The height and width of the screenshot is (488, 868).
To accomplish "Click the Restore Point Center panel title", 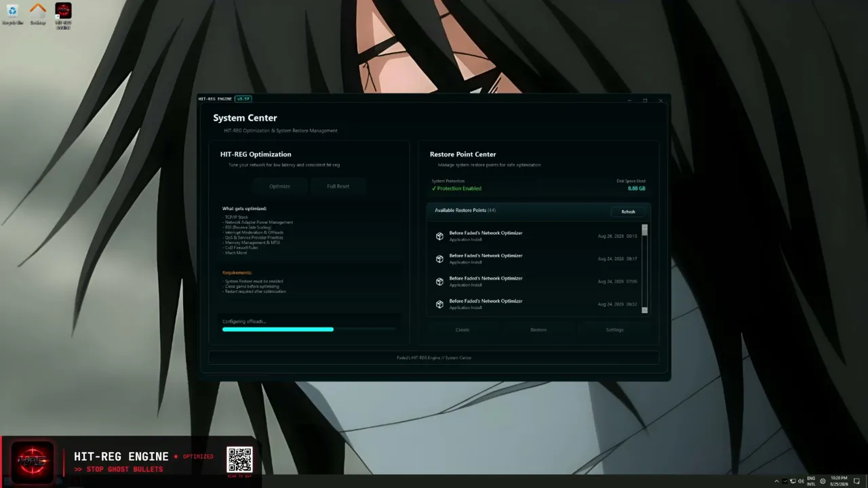I will (x=462, y=155).
